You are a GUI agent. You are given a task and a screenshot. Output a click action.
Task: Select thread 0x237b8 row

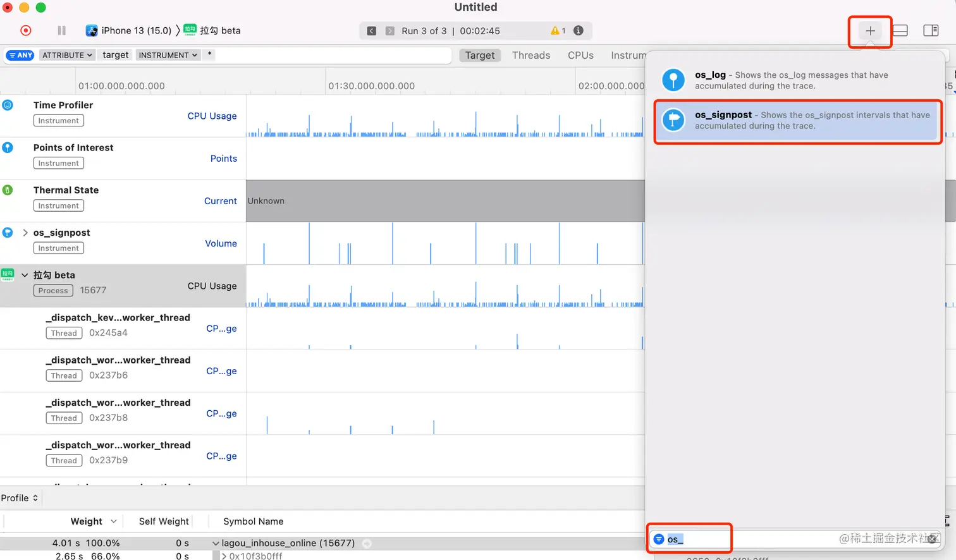[123, 413]
